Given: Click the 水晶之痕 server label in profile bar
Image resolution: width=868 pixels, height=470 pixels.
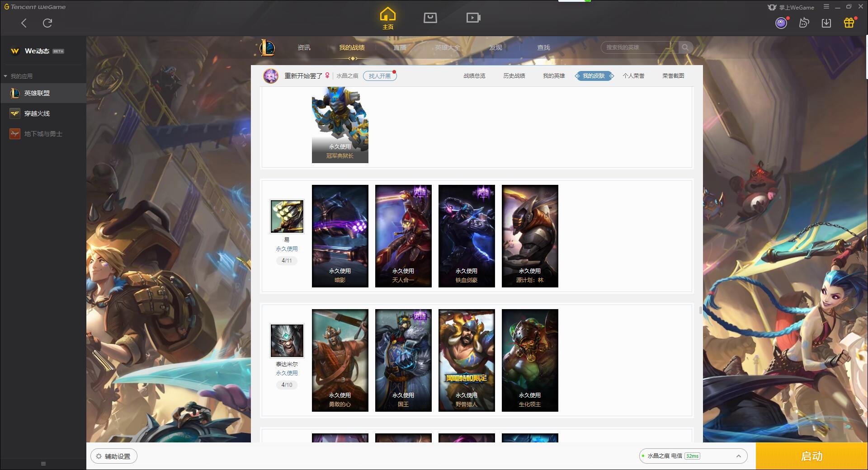Looking at the screenshot, I should click(x=347, y=76).
